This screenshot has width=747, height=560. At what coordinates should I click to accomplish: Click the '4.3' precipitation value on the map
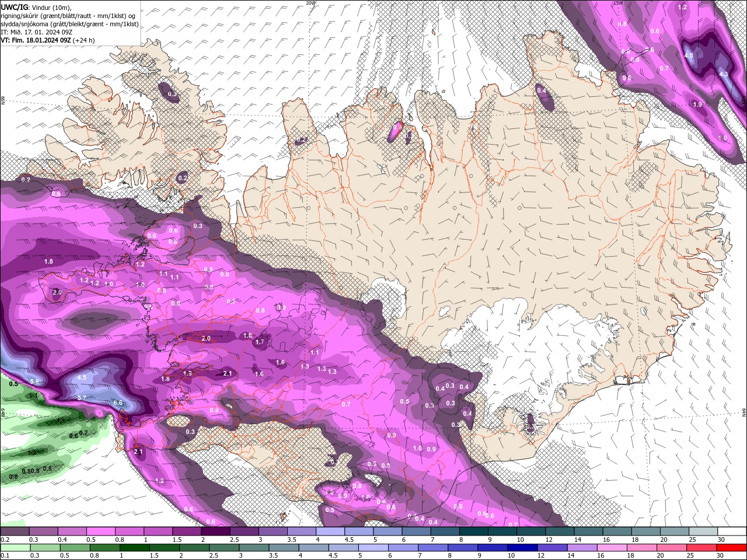(724, 74)
